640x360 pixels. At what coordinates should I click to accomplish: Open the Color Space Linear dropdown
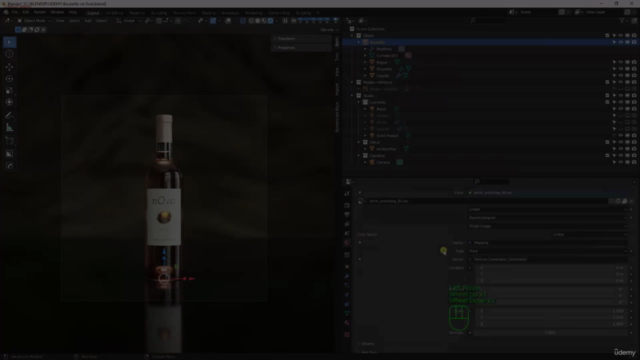pyautogui.click(x=589, y=235)
